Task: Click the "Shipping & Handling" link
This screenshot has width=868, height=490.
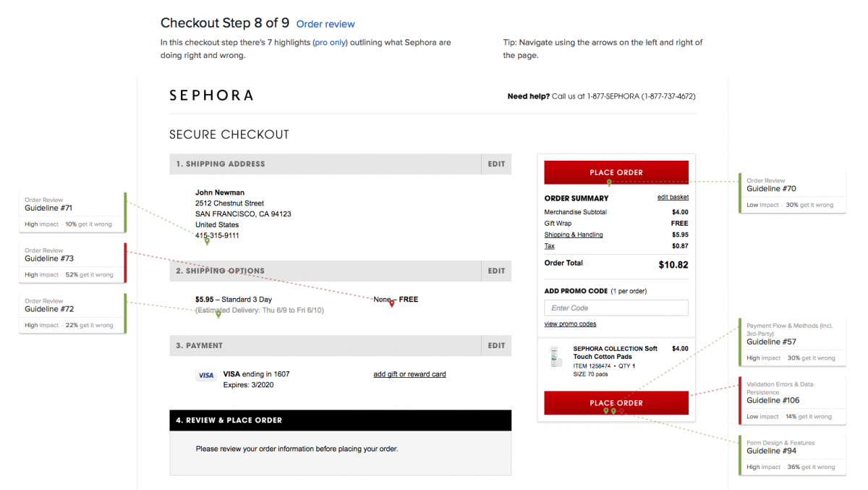Action: pyautogui.click(x=574, y=235)
